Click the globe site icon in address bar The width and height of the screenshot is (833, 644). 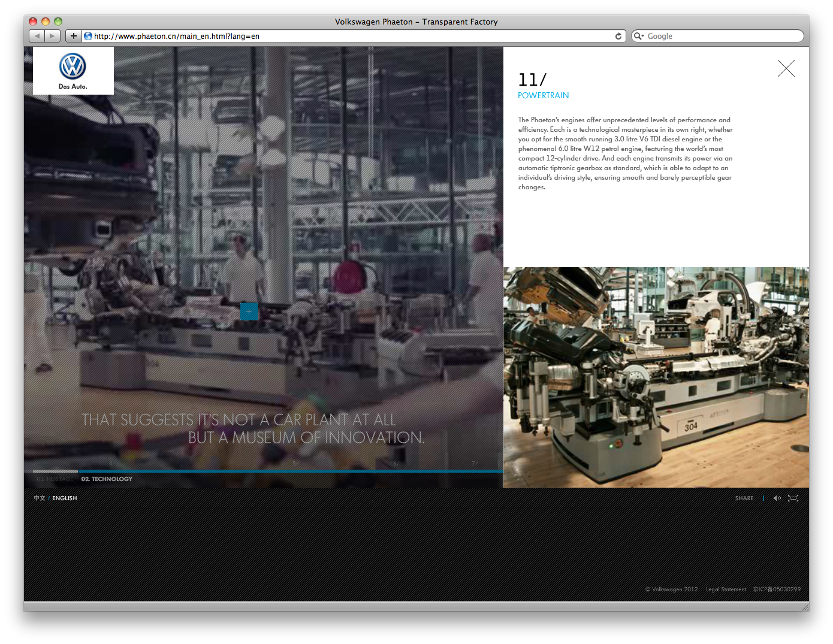pos(88,36)
